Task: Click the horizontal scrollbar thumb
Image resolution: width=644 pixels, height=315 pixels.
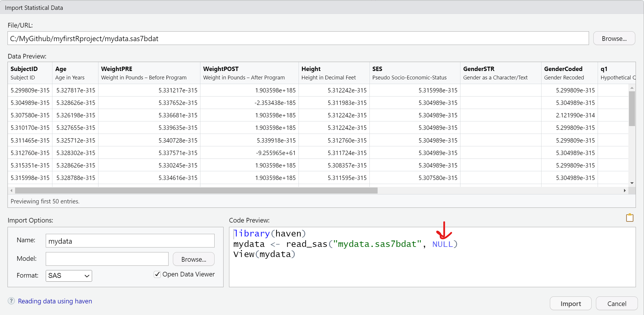Action: click(196, 190)
